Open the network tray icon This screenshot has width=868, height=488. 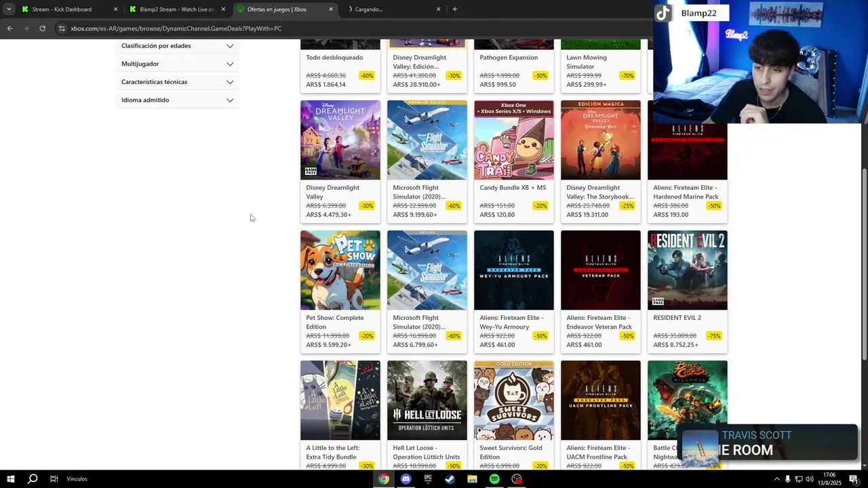798,479
